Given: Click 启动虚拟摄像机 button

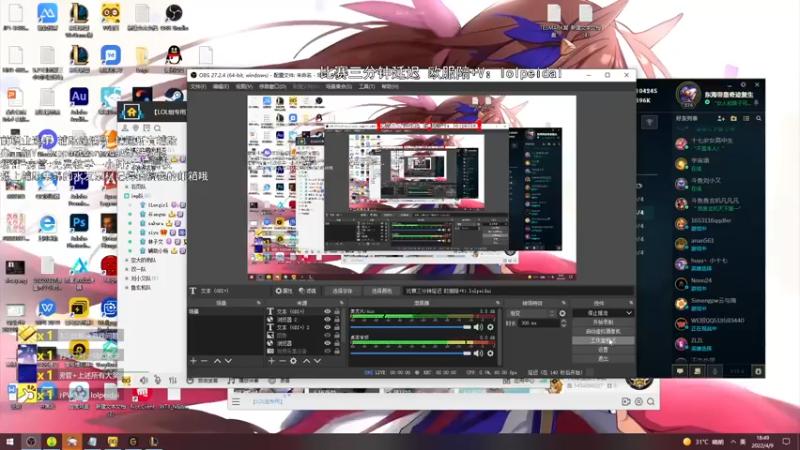Looking at the screenshot, I should [x=603, y=332].
